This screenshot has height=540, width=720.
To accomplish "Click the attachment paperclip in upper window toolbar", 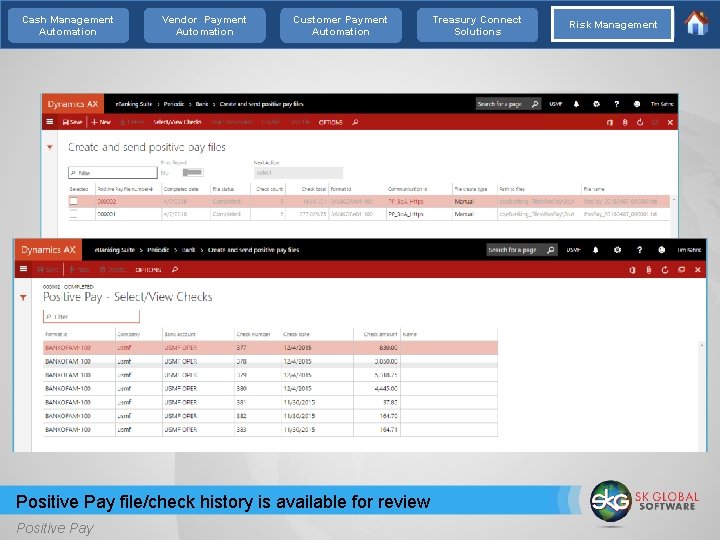I will (x=624, y=123).
